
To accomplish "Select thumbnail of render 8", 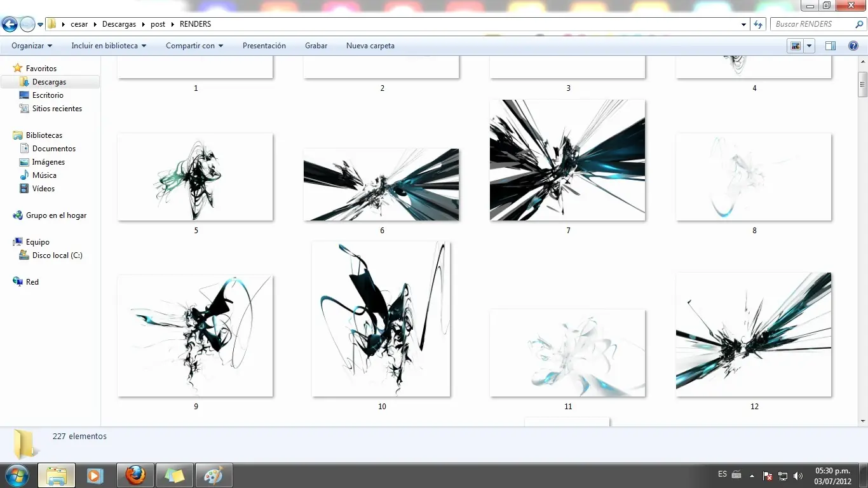I will click(x=754, y=177).
